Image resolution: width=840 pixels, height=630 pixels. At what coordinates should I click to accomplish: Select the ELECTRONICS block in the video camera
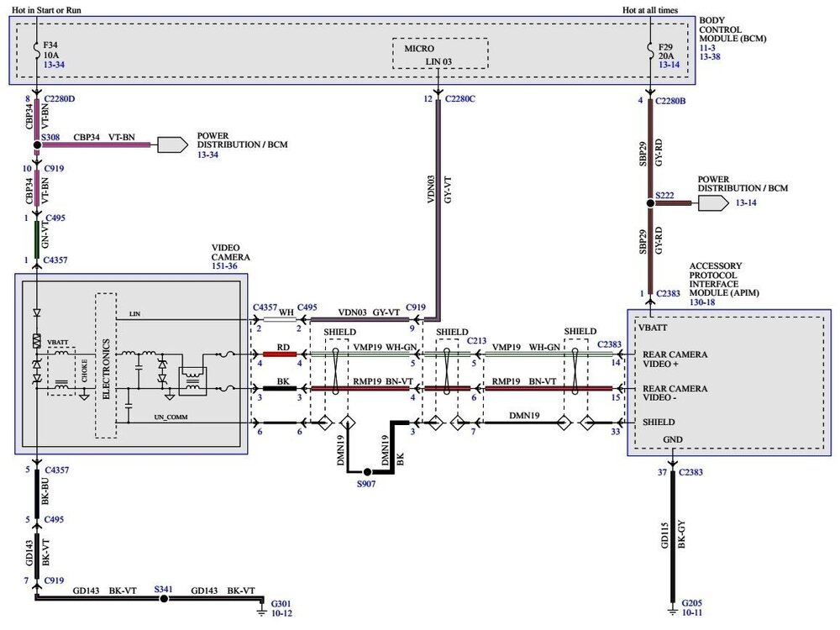tap(106, 365)
